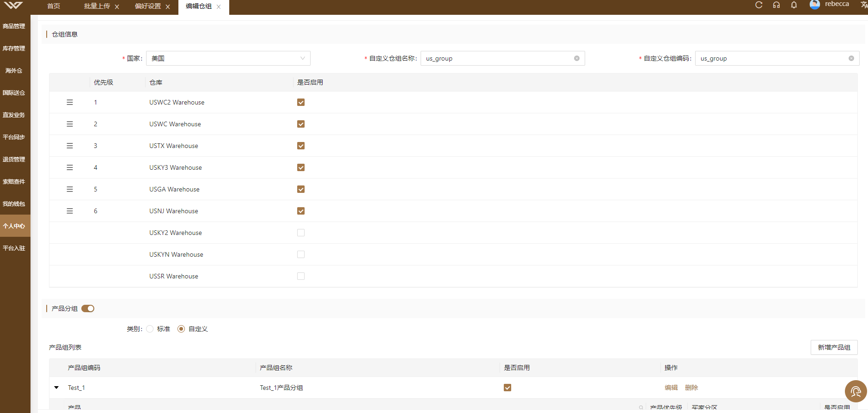Select the 标准 category radio
The width and height of the screenshot is (868, 413).
[x=150, y=329]
